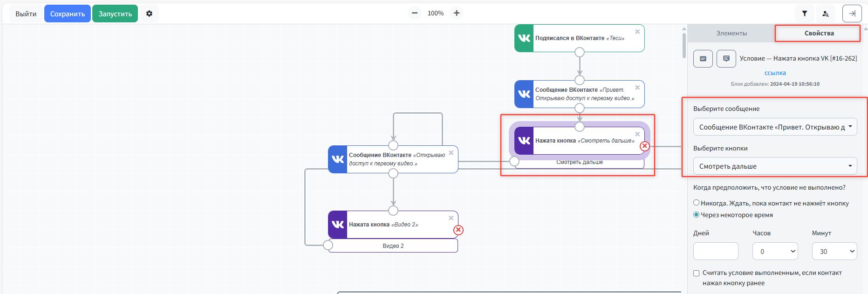Enable «Считать условие выполненным» checkbox
The height and width of the screenshot is (294, 868).
click(x=696, y=273)
